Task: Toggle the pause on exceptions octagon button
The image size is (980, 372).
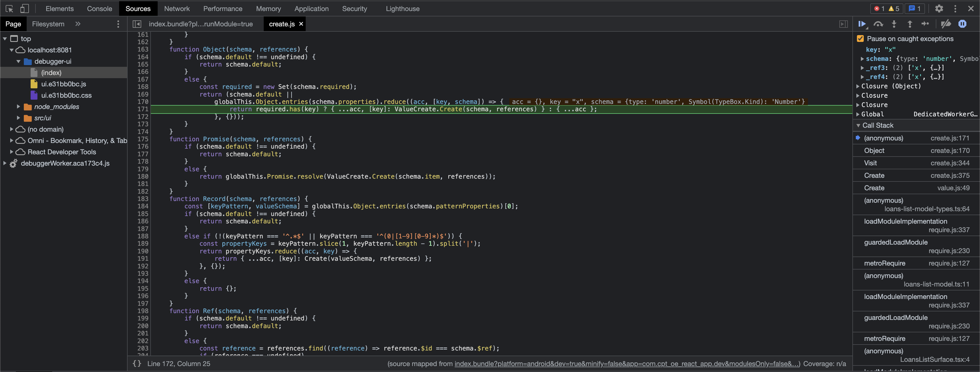Action: coord(962,24)
